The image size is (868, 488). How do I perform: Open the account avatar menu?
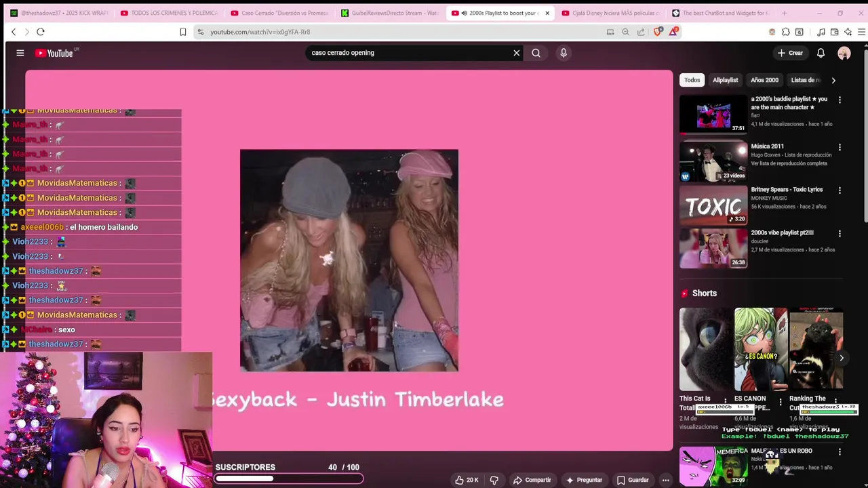[x=844, y=53]
